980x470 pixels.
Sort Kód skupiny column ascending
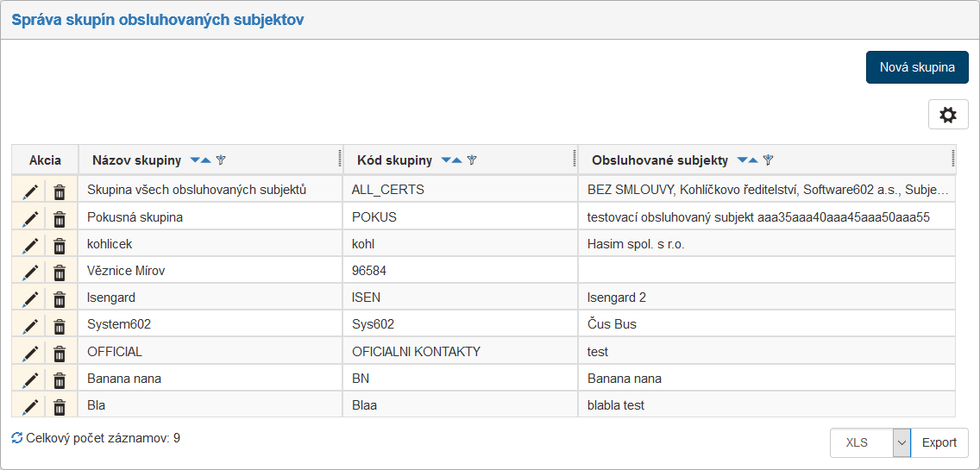click(x=458, y=160)
